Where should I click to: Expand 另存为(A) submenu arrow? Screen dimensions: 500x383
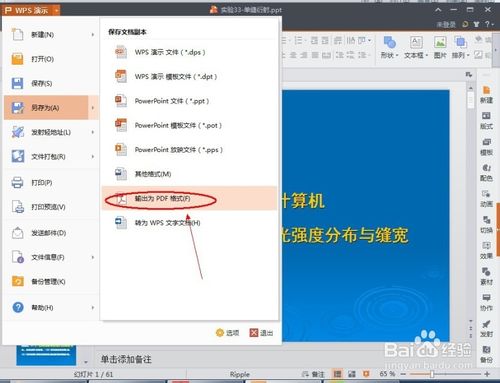(x=93, y=108)
